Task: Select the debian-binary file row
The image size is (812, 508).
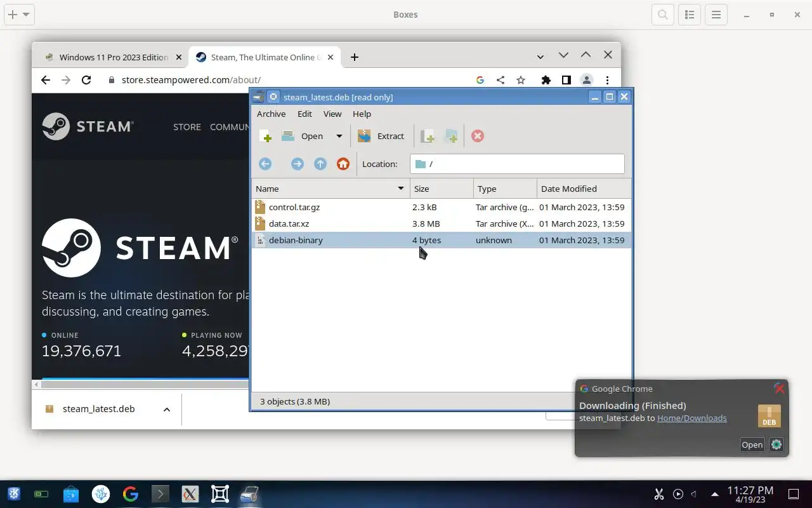Action: [442, 240]
